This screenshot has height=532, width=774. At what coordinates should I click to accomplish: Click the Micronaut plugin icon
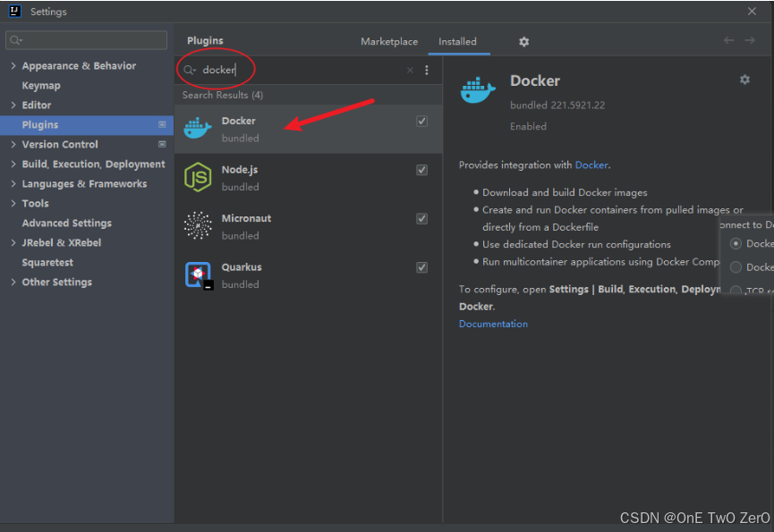(x=198, y=225)
